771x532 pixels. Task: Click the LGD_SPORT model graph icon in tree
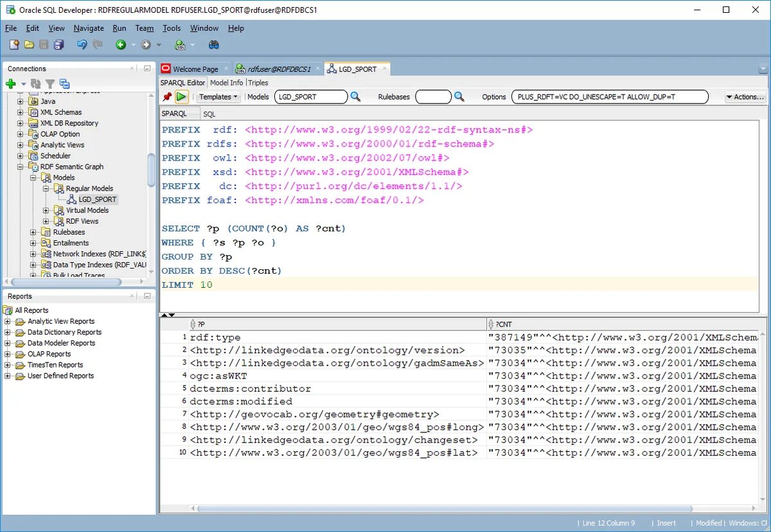[x=72, y=200]
